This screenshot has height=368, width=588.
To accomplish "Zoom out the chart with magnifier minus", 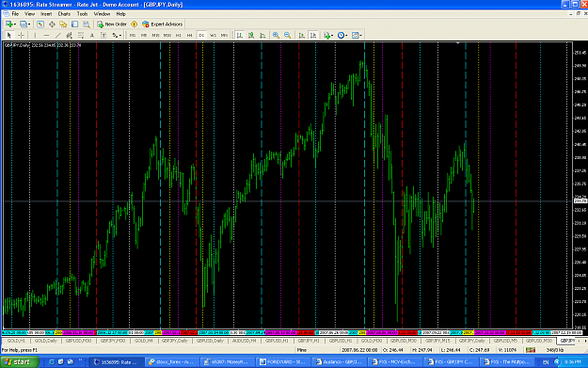I will [287, 35].
